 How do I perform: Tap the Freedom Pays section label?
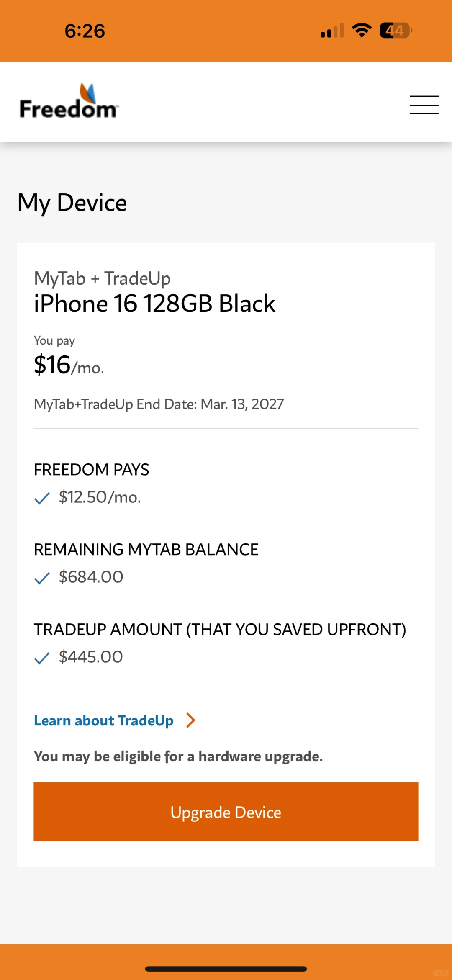coord(91,470)
